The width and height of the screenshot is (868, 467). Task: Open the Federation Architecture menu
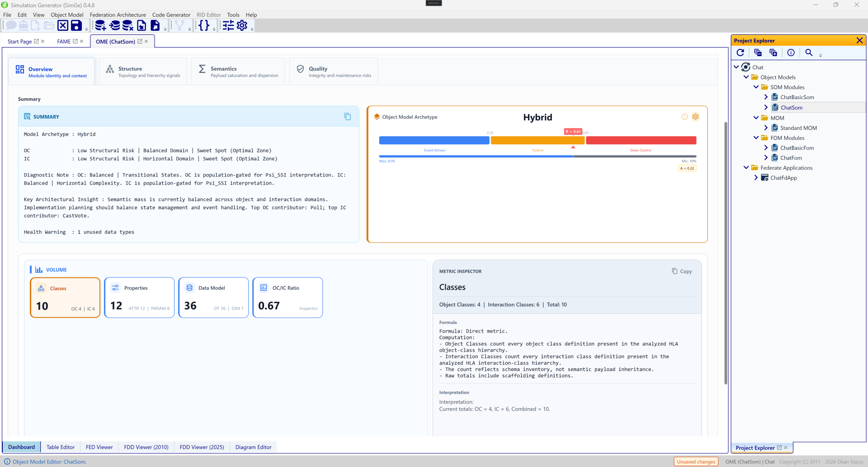118,15
